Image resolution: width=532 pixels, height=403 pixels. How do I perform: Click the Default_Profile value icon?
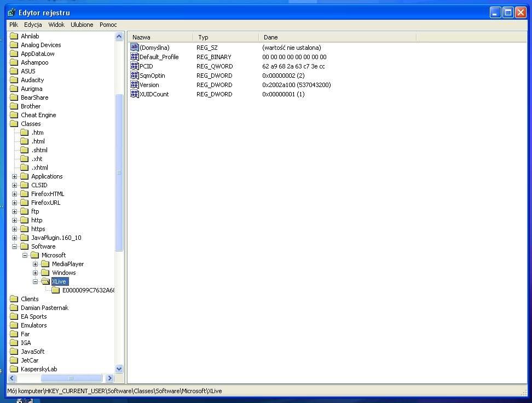point(135,57)
